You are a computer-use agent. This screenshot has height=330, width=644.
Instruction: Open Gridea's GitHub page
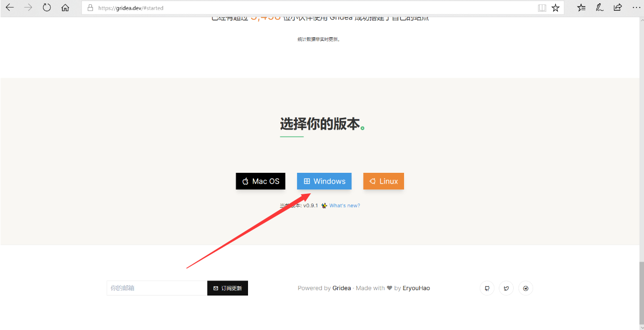[x=487, y=288]
